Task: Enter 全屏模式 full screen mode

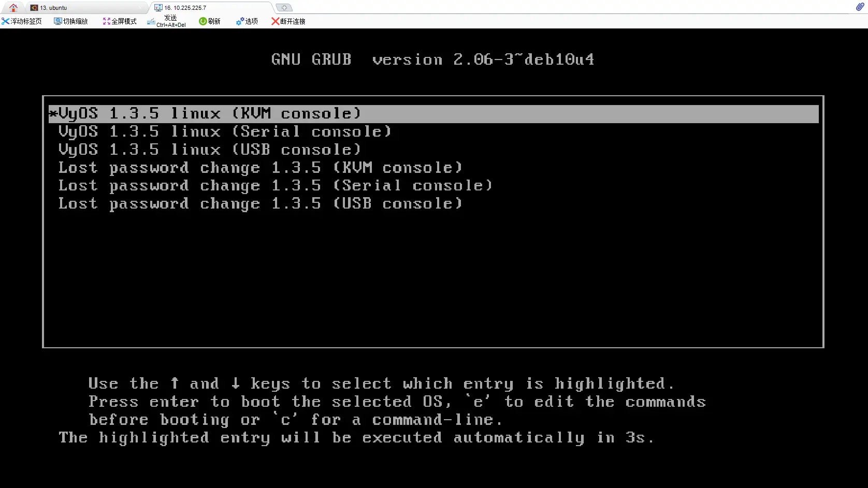Action: [x=120, y=21]
